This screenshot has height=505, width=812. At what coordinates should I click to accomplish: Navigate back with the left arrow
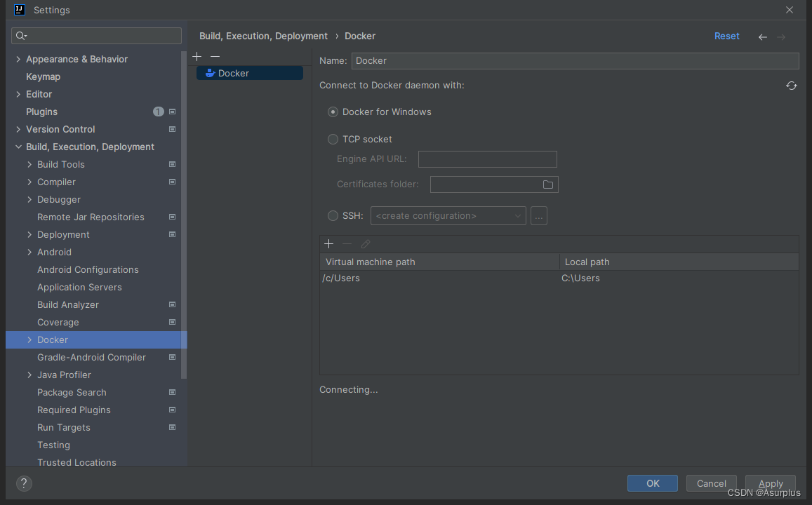click(763, 36)
